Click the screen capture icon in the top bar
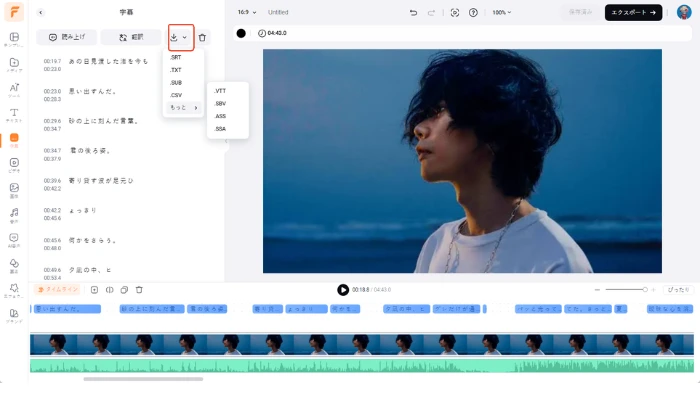This screenshot has height=400, width=700. click(x=454, y=12)
